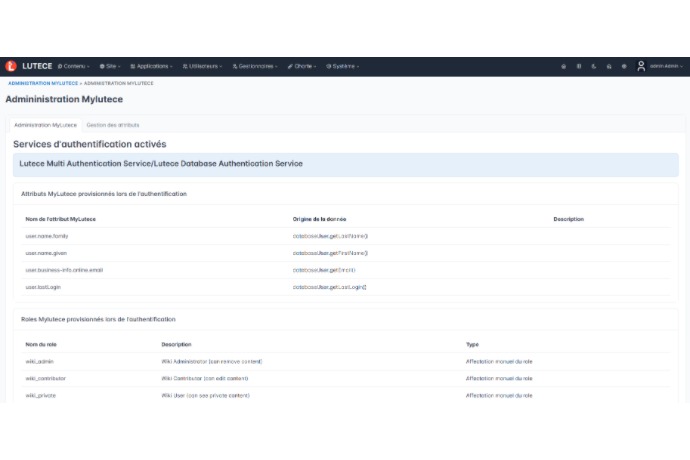690x460 pixels.
Task: Open the Utilisateurs dropdown
Action: 202,66
